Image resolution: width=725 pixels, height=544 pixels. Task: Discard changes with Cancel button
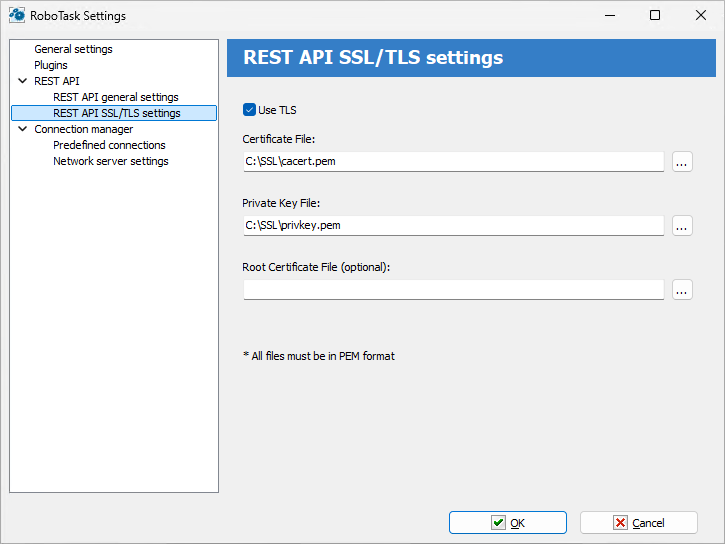coord(639,523)
